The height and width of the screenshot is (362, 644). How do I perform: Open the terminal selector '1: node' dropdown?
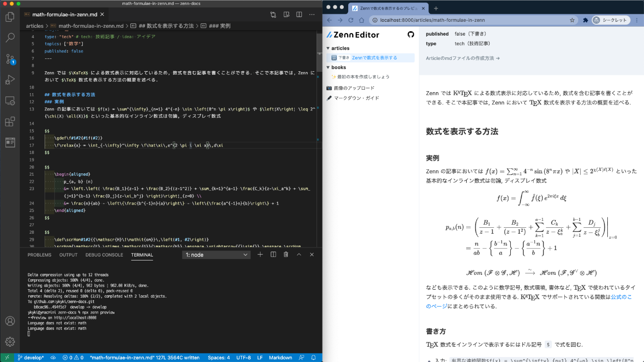click(x=216, y=255)
